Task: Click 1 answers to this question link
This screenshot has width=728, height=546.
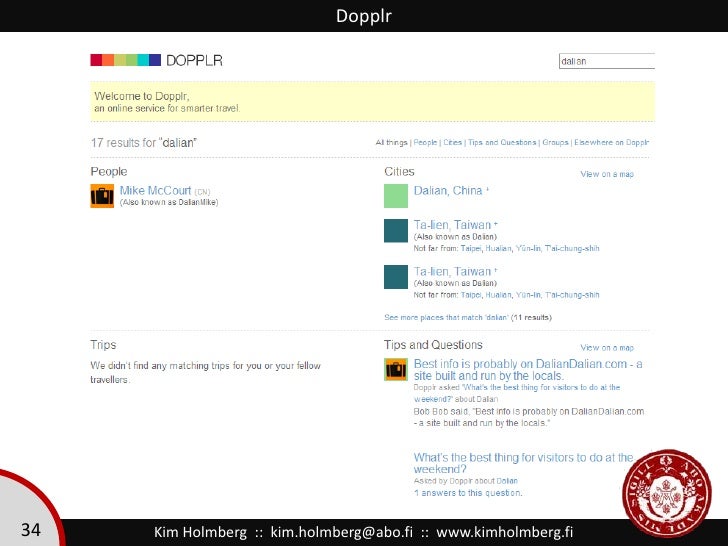Action: coord(468,493)
